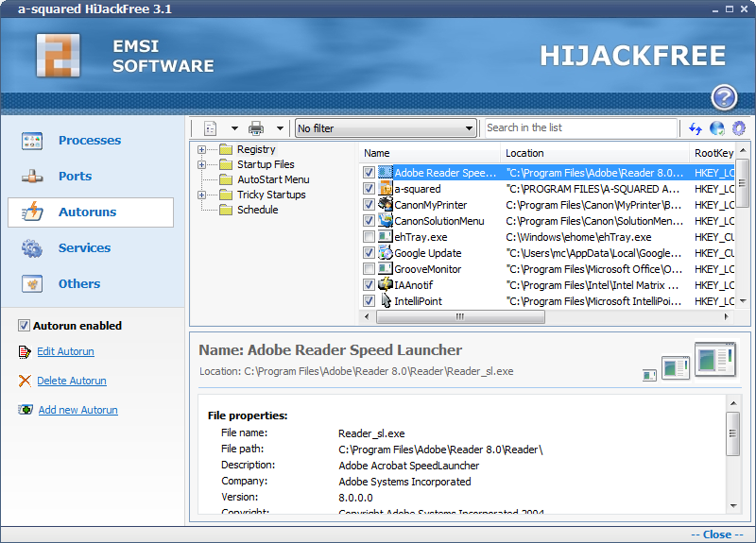The width and height of the screenshot is (756, 543).
Task: Click the globe icon in toolbar
Action: click(x=717, y=128)
